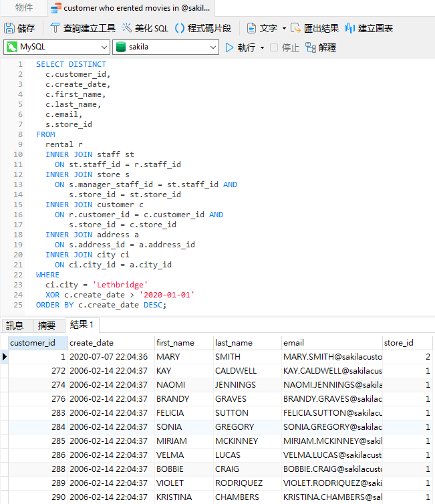Image resolution: width=435 pixels, height=504 pixels.
Task: Expand the MySQL connection dropdown
Action: 104,47
